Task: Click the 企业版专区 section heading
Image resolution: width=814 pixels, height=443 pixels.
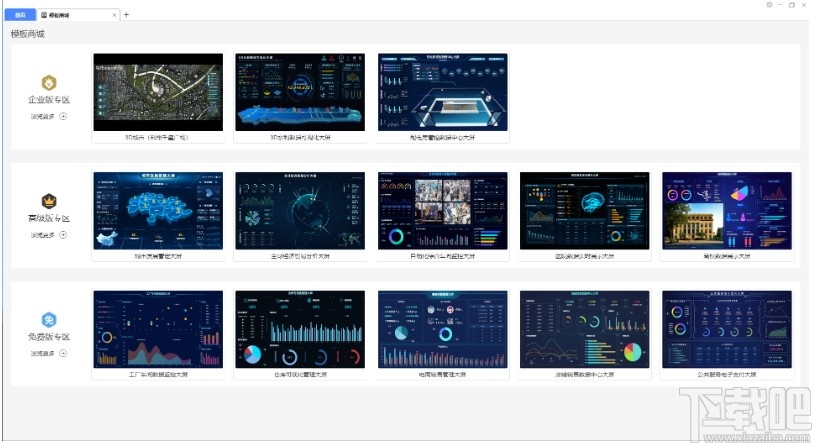Action: [49, 100]
